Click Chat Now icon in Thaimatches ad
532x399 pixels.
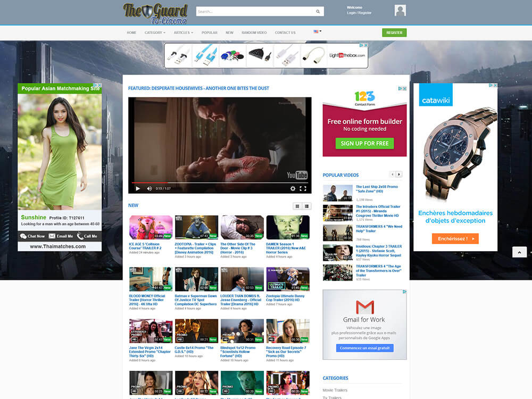tap(23, 236)
